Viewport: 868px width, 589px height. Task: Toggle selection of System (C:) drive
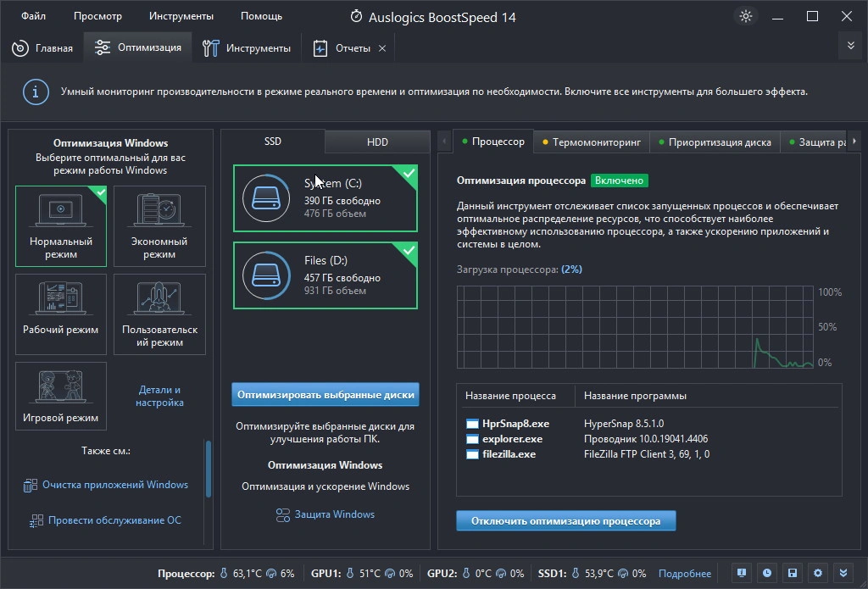pos(325,198)
